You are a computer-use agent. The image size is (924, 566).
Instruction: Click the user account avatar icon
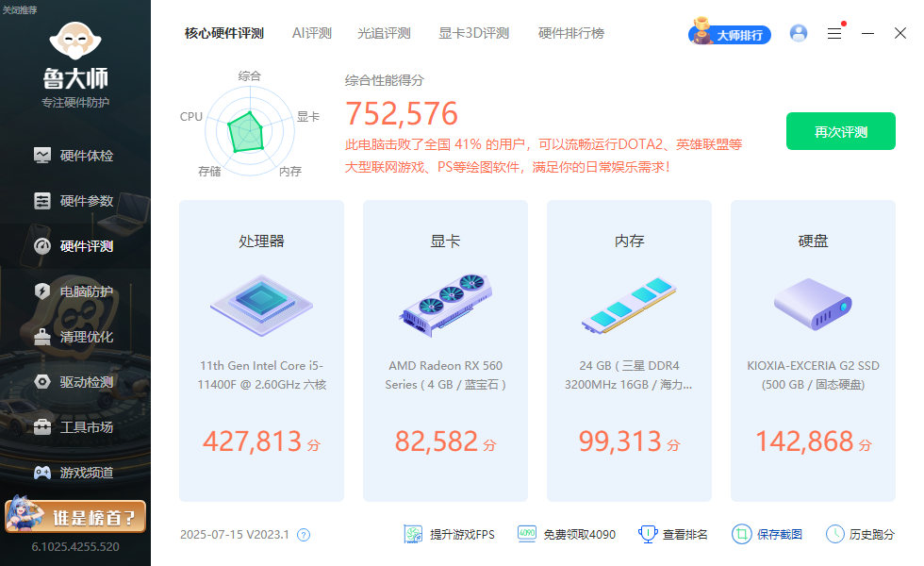coord(799,33)
